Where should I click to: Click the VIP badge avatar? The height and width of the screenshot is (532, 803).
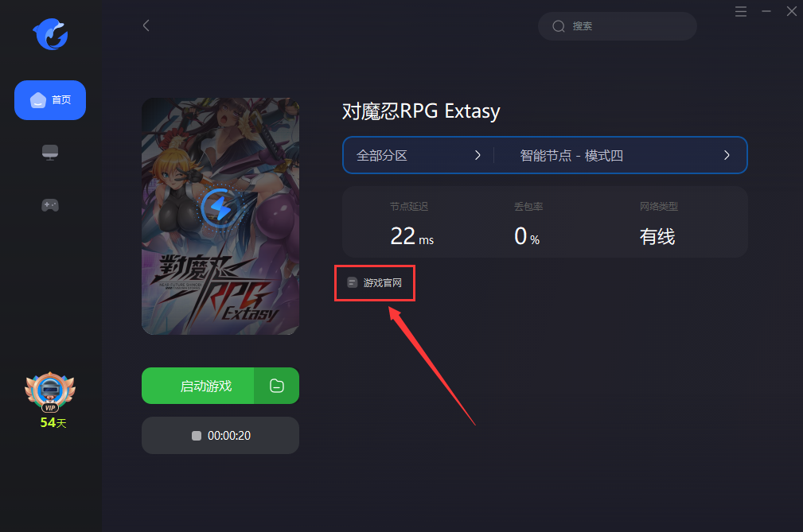click(50, 392)
